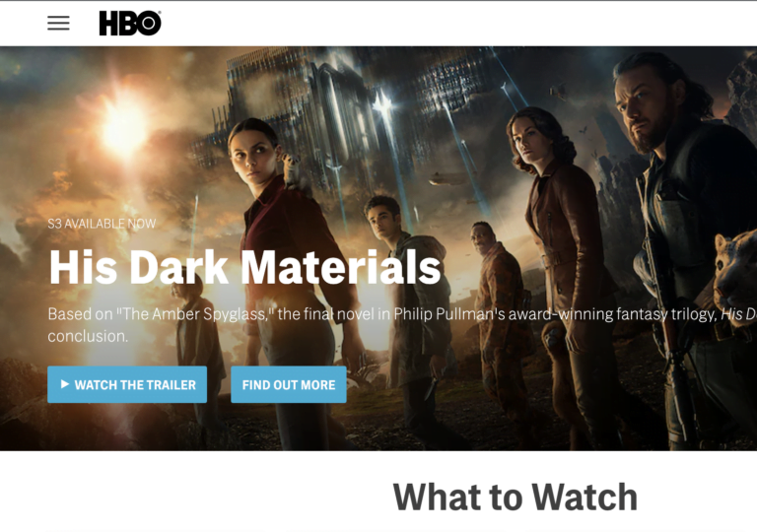
Task: Click the Amber Spyglass description text
Action: point(402,325)
